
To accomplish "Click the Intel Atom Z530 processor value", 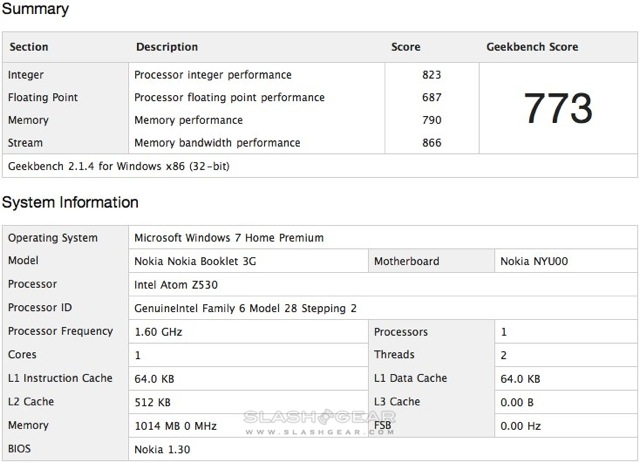I will coord(178,284).
